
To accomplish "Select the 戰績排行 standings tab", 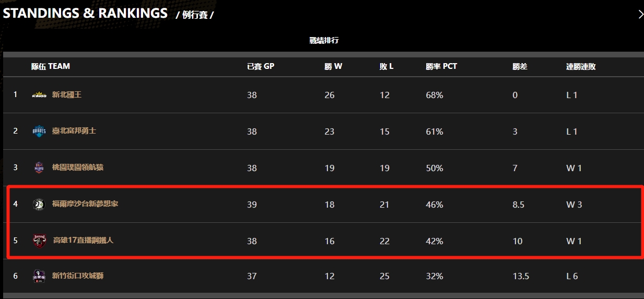I will pyautogui.click(x=324, y=40).
